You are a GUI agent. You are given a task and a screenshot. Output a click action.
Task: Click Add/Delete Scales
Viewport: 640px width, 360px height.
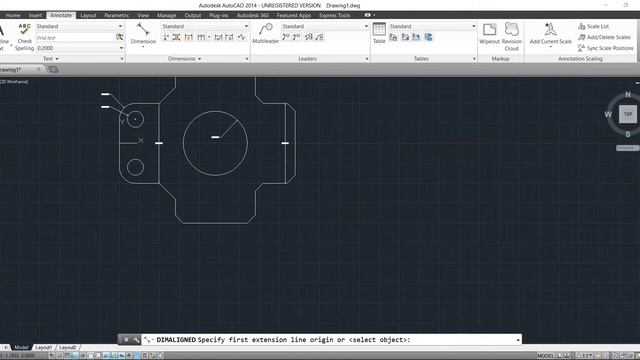604,37
